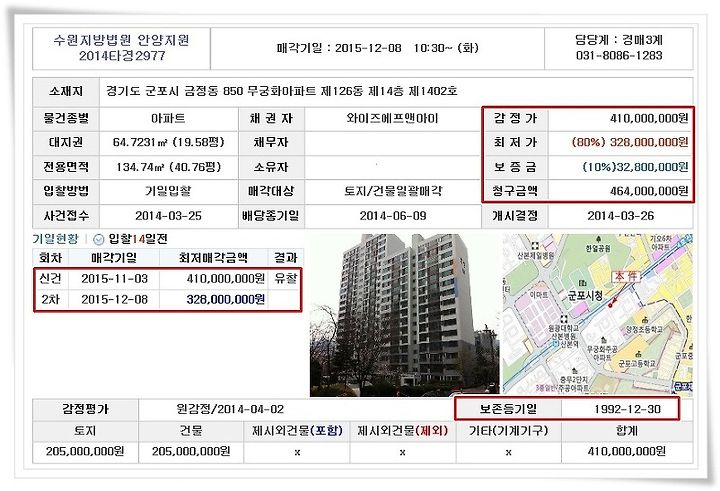Select the 신건 row date 2015-11-03

[114, 279]
